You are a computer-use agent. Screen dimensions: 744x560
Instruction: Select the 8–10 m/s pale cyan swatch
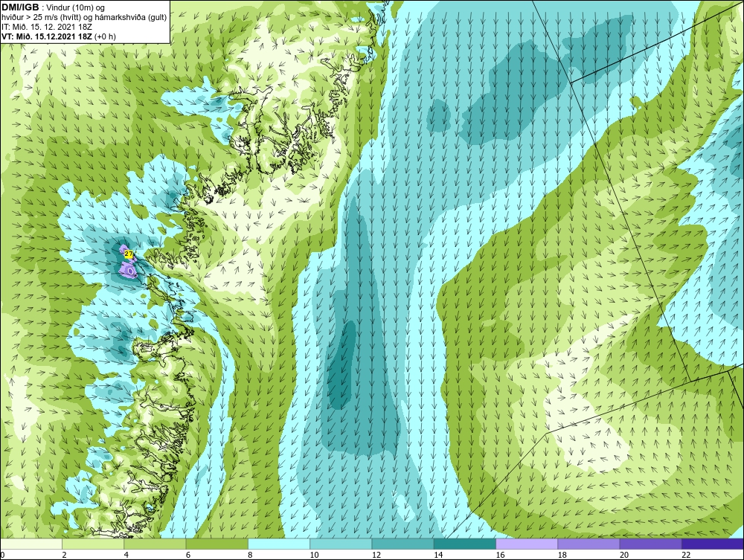tap(279, 544)
